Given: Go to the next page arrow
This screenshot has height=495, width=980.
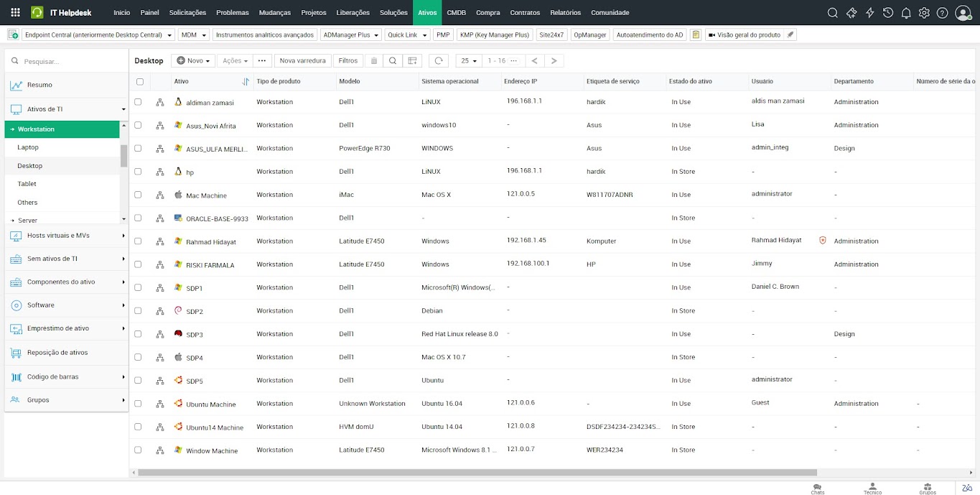Looking at the screenshot, I should (554, 61).
